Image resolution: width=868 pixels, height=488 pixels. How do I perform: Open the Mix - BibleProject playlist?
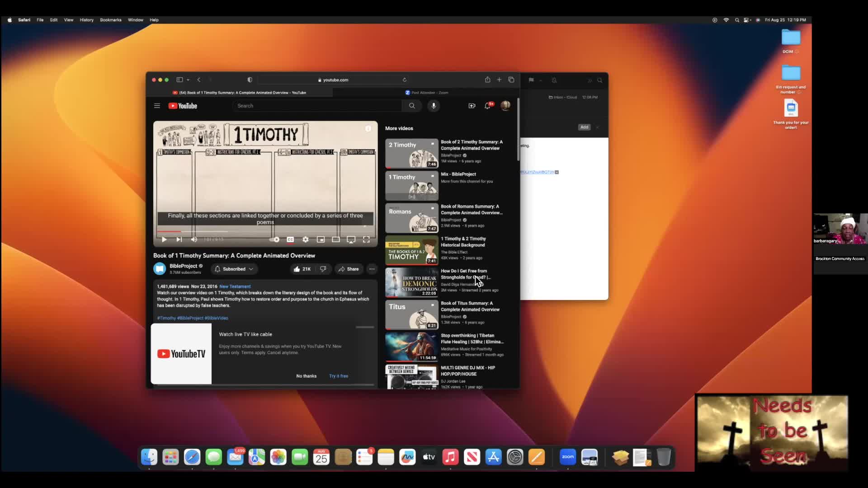pyautogui.click(x=458, y=174)
